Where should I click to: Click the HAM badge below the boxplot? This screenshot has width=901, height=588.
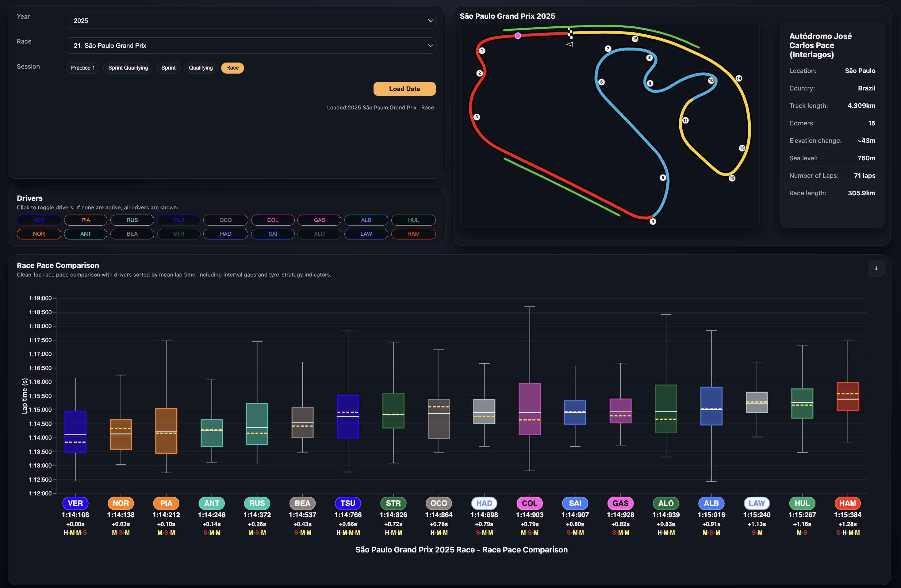tap(847, 503)
